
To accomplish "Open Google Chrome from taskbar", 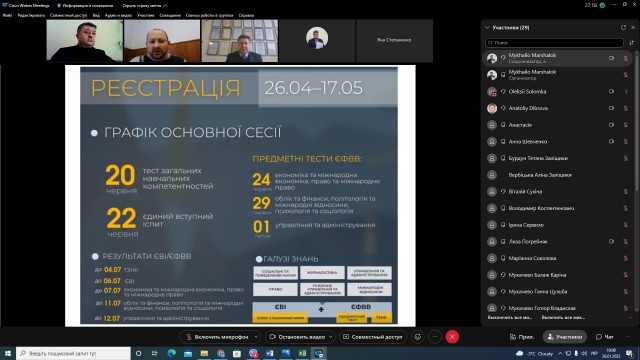I will [221, 353].
